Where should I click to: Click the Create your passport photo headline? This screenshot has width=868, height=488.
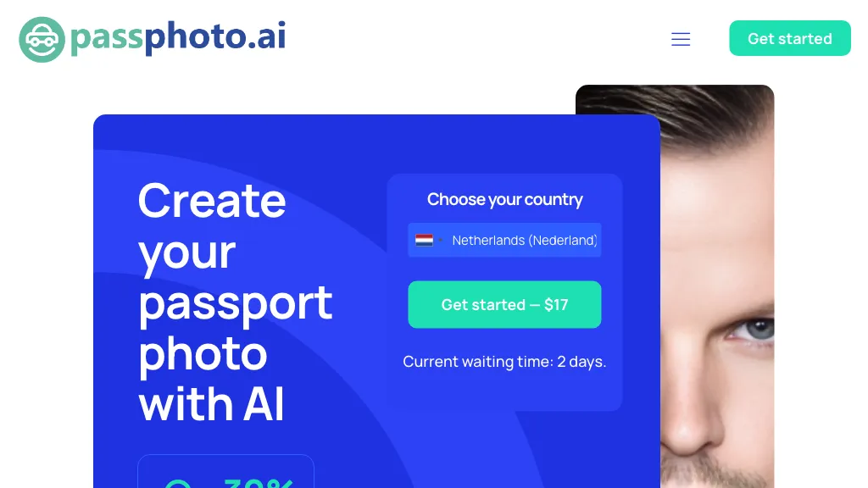point(235,301)
